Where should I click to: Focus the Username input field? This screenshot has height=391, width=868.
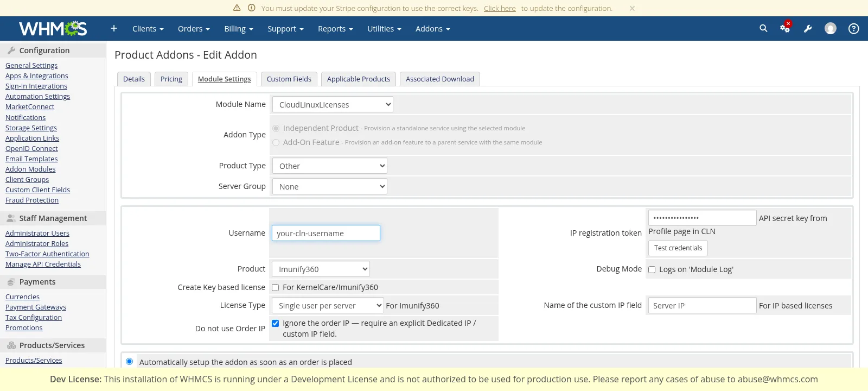click(x=326, y=233)
